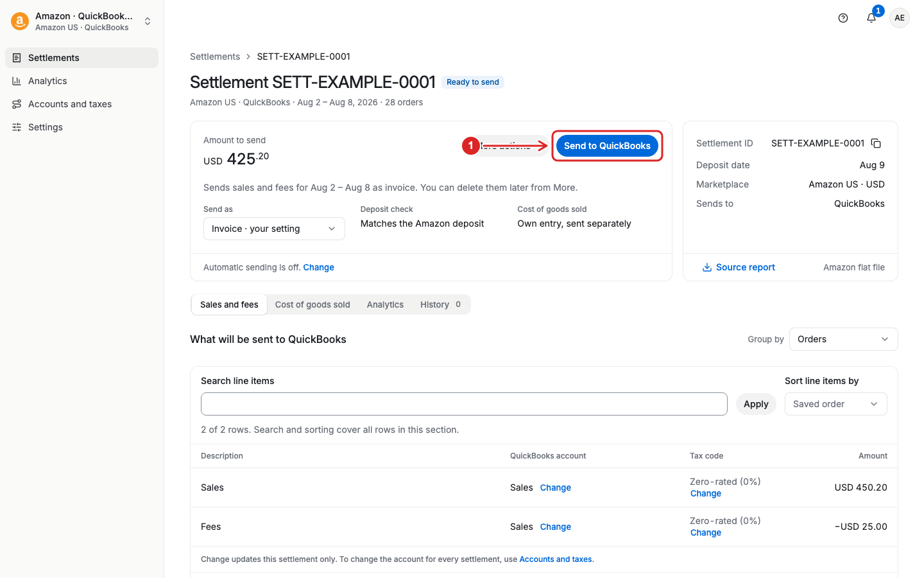Expand the Amazon · QuickBooks account switcher
Viewport: 924px width, 578px height.
[x=81, y=21]
